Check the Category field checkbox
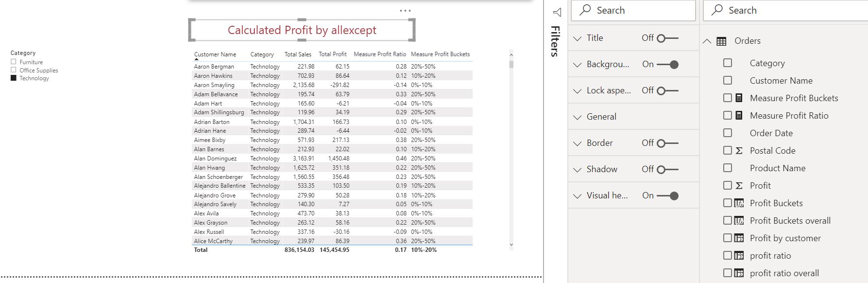The image size is (868, 283). [x=728, y=63]
